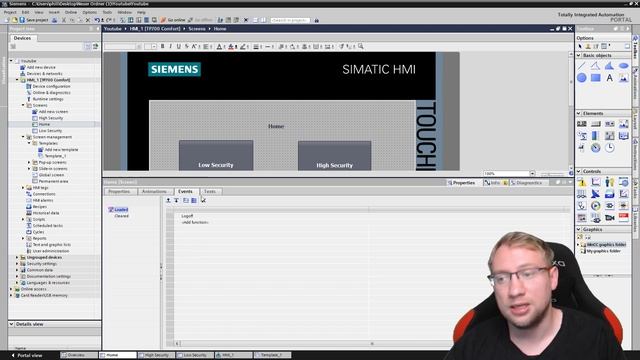The image size is (640, 360).
Task: Click the Search in project field
Action: click(290, 20)
